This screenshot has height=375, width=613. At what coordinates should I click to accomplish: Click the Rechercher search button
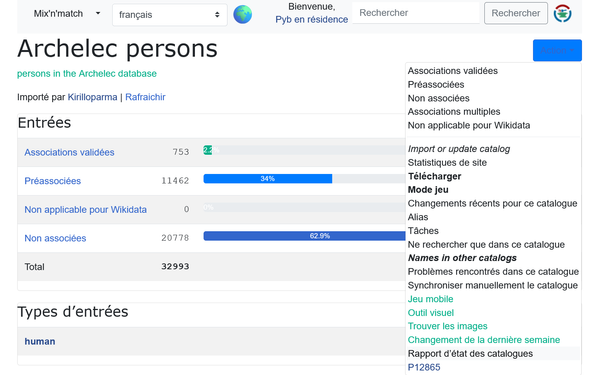point(516,13)
